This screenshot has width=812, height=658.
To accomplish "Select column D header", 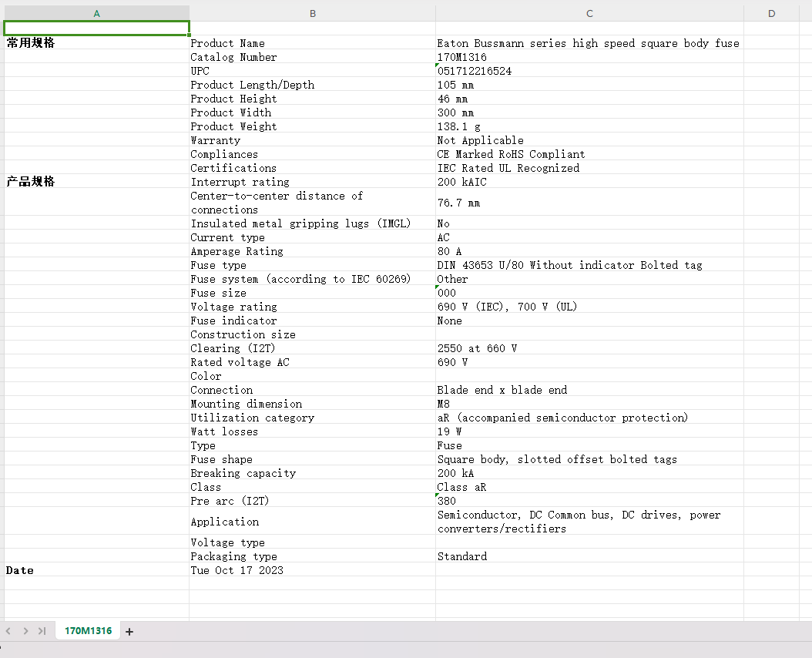I will click(772, 13).
